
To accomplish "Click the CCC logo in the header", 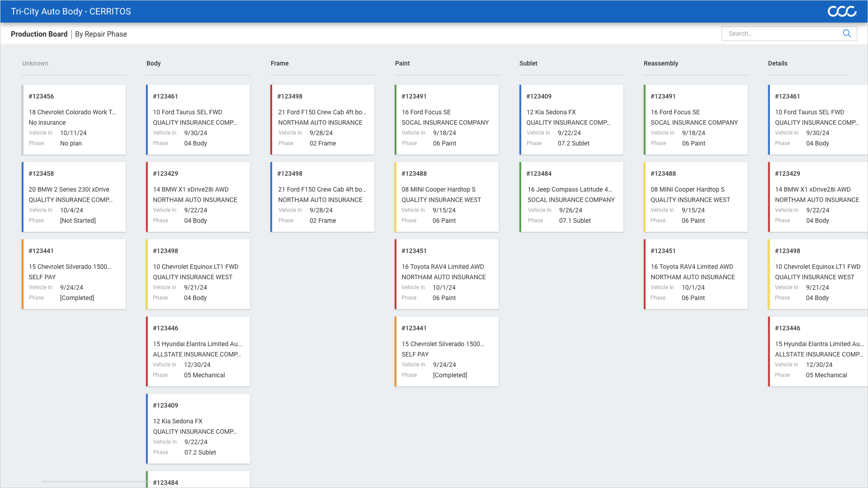I will click(842, 11).
